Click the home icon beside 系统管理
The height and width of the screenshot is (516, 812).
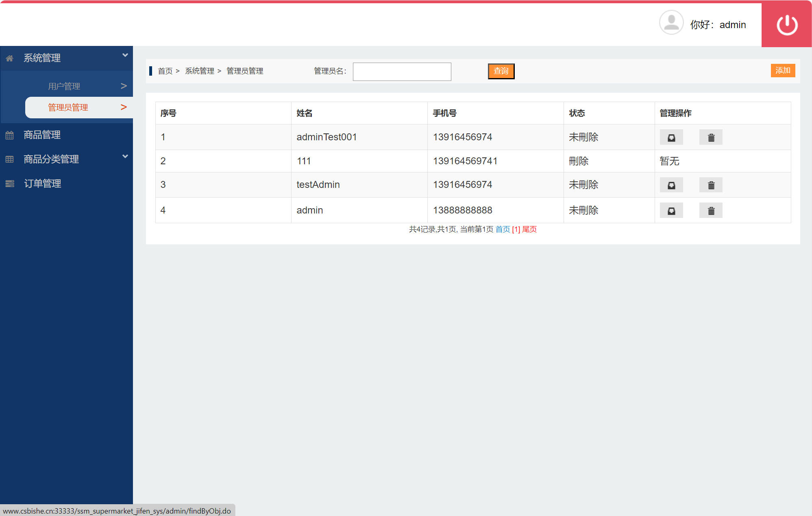(x=9, y=58)
